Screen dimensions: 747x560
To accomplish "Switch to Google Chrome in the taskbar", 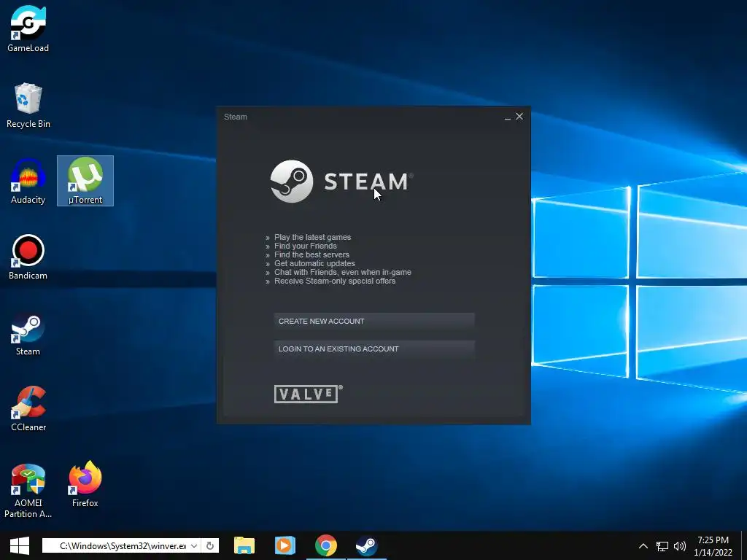I will click(x=326, y=545).
